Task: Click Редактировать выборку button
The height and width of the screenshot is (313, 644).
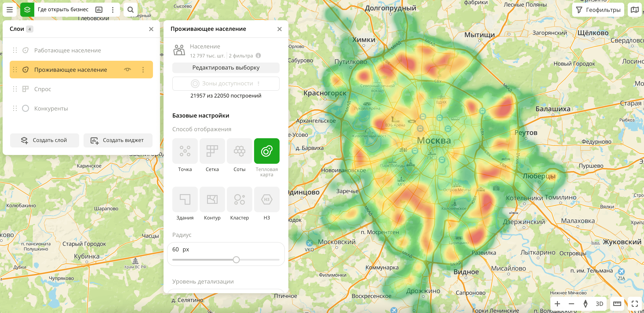Action: click(226, 68)
